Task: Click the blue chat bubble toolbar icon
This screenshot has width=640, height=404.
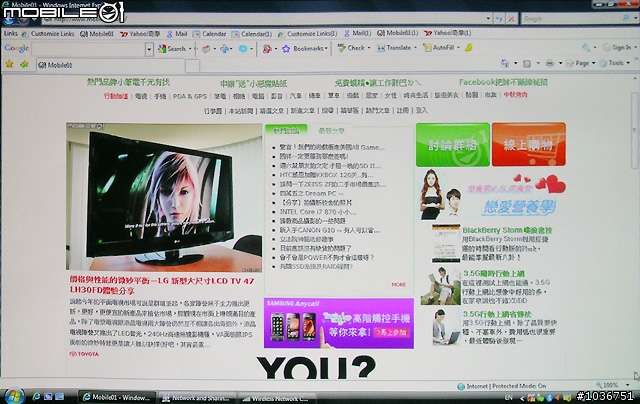Action: tap(243, 49)
